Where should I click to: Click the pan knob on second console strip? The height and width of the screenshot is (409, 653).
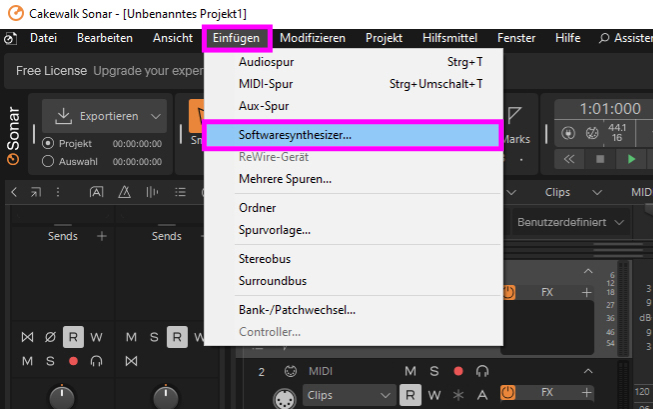(x=166, y=397)
